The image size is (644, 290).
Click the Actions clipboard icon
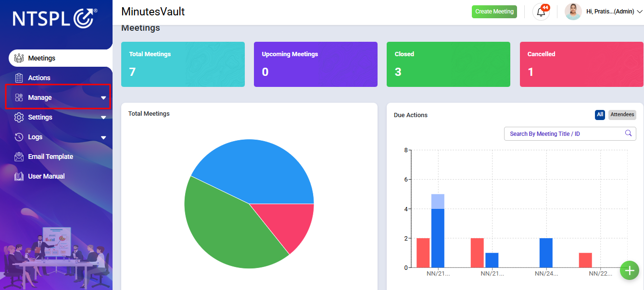pyautogui.click(x=19, y=78)
